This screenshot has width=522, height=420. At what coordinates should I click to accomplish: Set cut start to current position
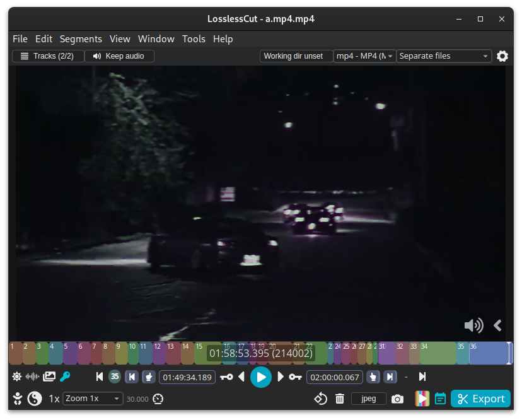[x=149, y=377]
